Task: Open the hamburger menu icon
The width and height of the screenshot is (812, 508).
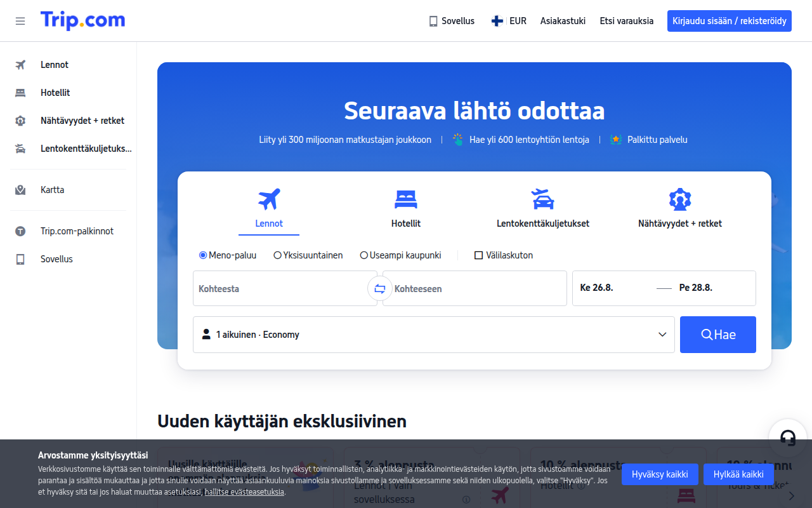Action: (20, 21)
